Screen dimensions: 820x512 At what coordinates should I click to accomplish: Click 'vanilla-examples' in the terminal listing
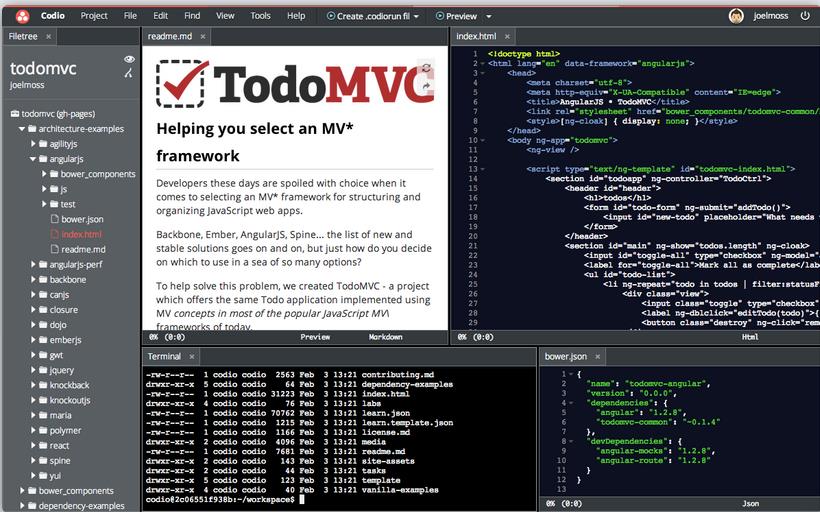[x=400, y=490]
